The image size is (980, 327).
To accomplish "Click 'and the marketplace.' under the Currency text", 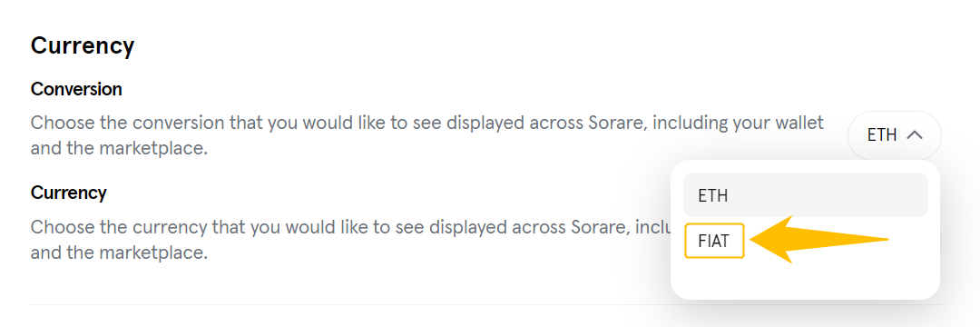I will point(119,253).
